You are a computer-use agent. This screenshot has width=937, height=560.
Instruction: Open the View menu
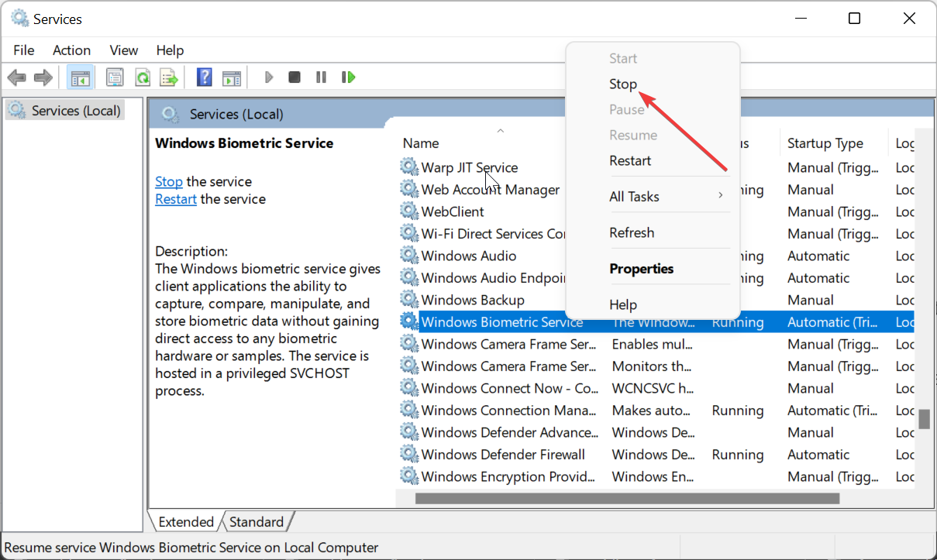coord(124,50)
